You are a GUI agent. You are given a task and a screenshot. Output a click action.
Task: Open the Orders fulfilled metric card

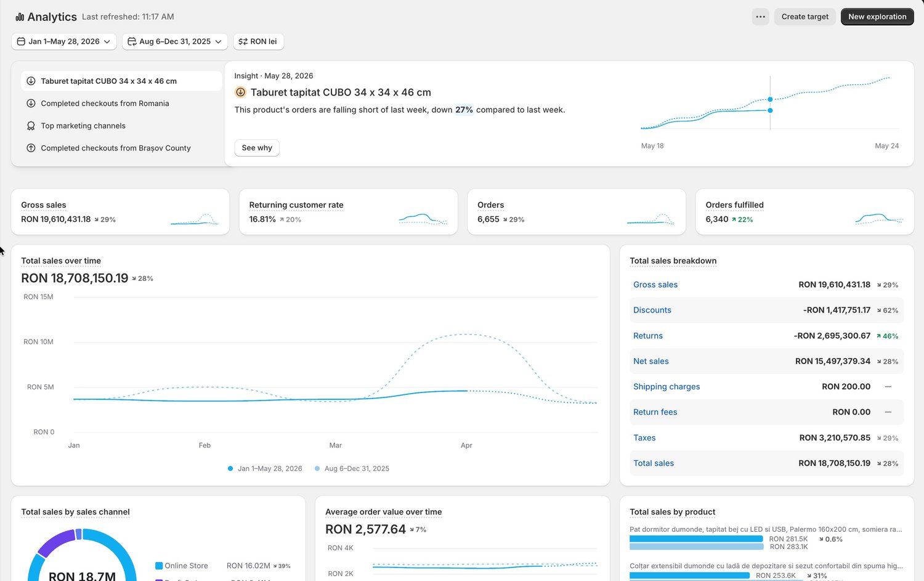[x=804, y=212]
